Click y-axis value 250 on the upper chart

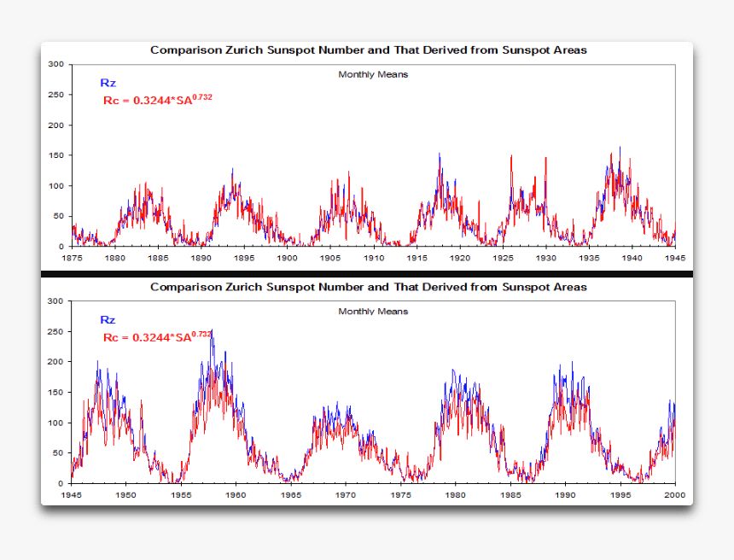click(55, 95)
